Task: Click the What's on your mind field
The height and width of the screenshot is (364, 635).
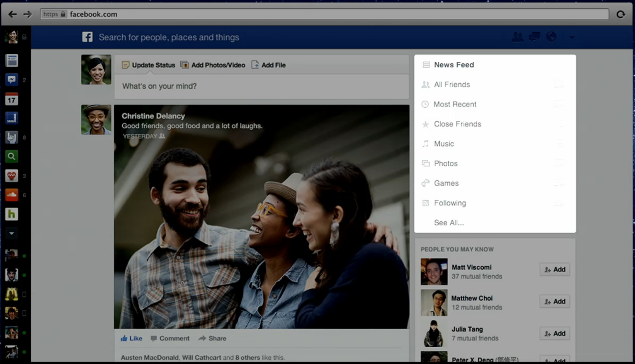Action: coord(261,86)
